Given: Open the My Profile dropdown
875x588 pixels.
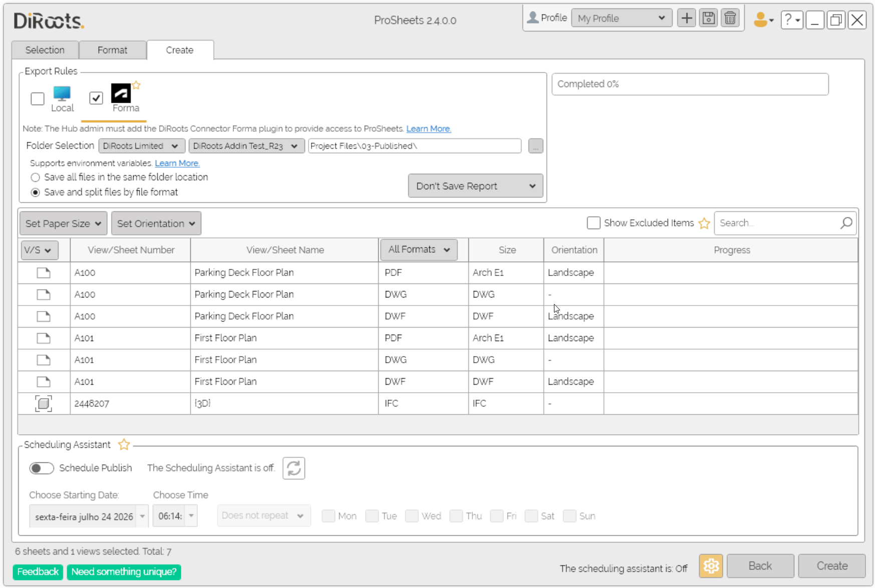Looking at the screenshot, I should [x=622, y=19].
